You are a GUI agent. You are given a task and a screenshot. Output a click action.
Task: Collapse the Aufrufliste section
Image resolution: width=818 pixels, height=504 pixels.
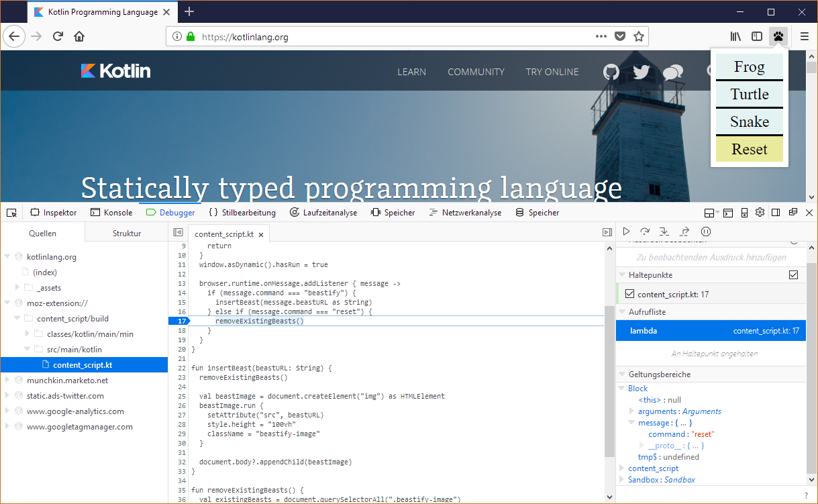621,312
